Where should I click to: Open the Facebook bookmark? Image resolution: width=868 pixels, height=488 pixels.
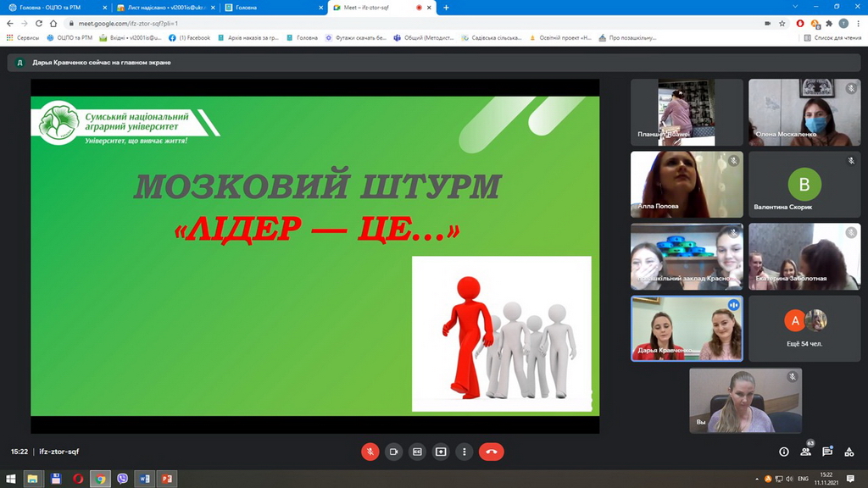point(190,38)
